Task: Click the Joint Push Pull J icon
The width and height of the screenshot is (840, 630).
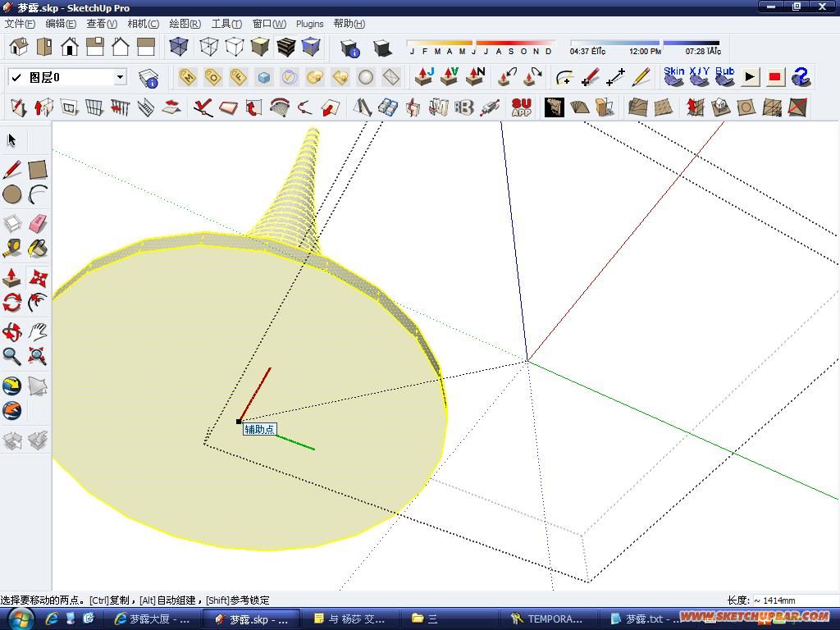Action: pyautogui.click(x=424, y=77)
